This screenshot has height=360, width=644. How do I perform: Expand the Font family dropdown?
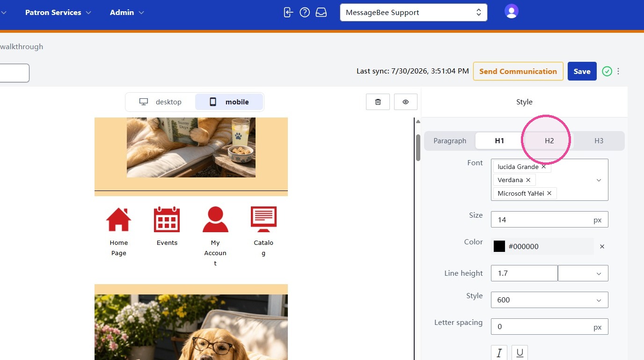coord(599,180)
